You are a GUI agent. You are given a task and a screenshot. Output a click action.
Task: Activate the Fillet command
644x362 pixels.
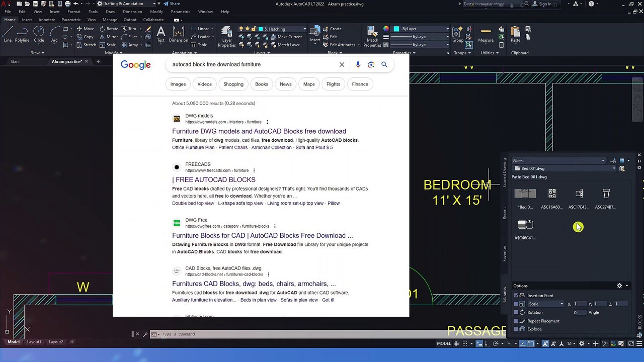pos(129,37)
